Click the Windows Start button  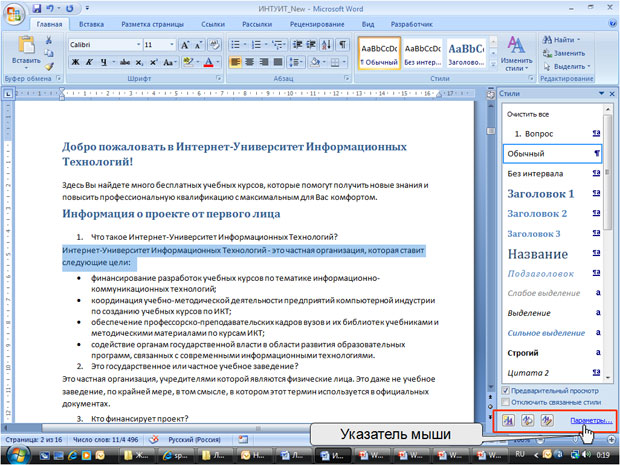click(x=19, y=455)
